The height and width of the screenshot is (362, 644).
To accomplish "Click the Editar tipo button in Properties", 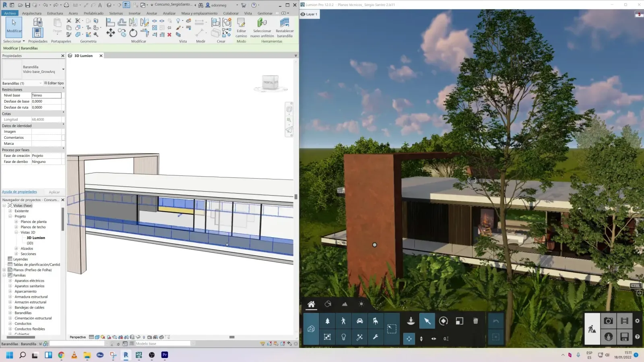I will (x=54, y=83).
